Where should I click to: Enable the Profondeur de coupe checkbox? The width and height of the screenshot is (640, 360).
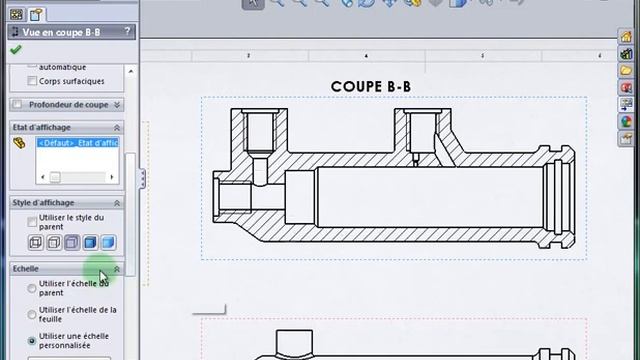17,104
